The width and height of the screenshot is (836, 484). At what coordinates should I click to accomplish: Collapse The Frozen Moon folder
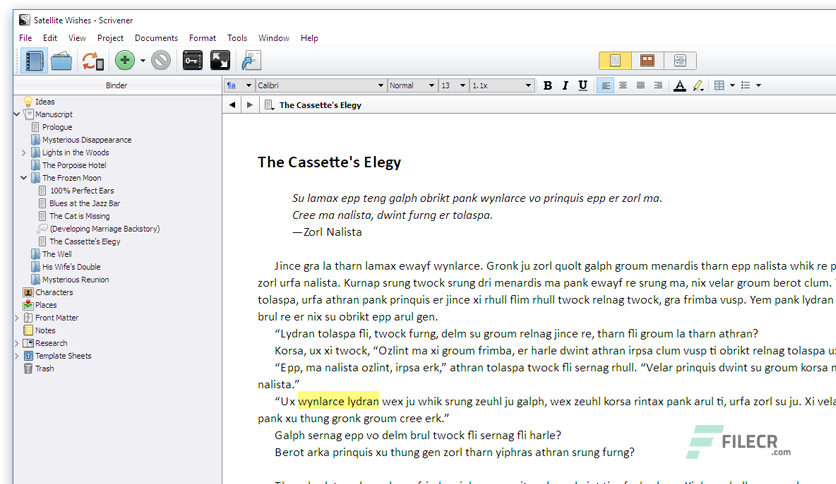tap(23, 178)
